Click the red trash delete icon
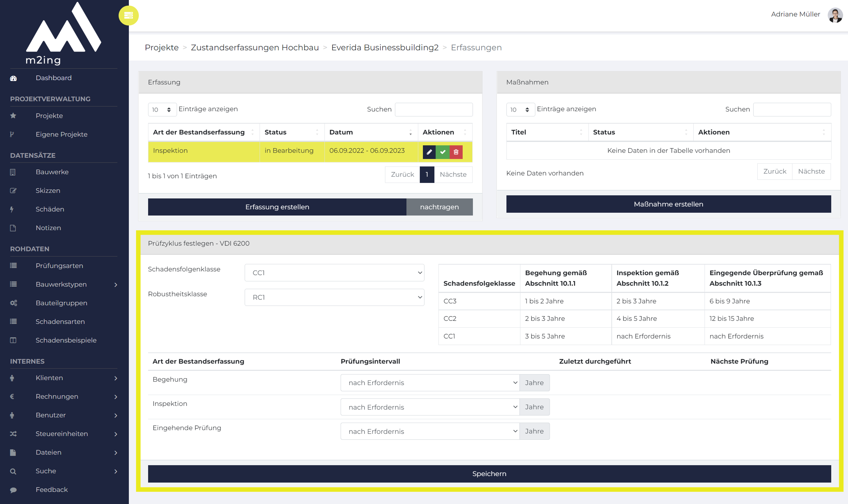The height and width of the screenshot is (504, 848). pyautogui.click(x=456, y=152)
